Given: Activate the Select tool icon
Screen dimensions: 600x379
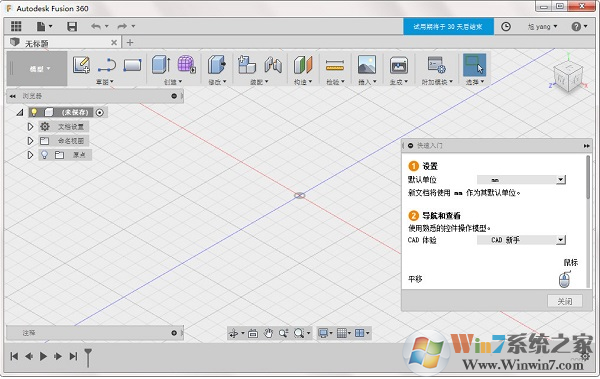Looking at the screenshot, I should point(474,64).
